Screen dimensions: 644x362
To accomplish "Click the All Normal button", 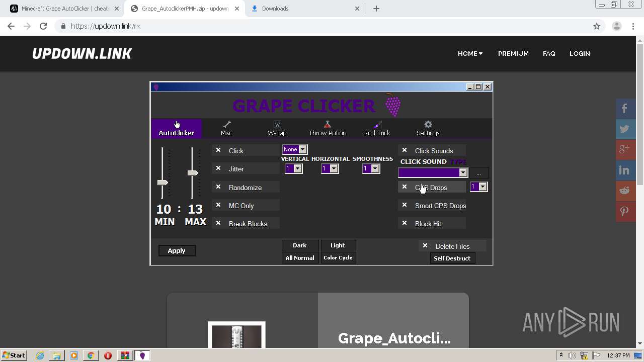I will coord(300,257).
